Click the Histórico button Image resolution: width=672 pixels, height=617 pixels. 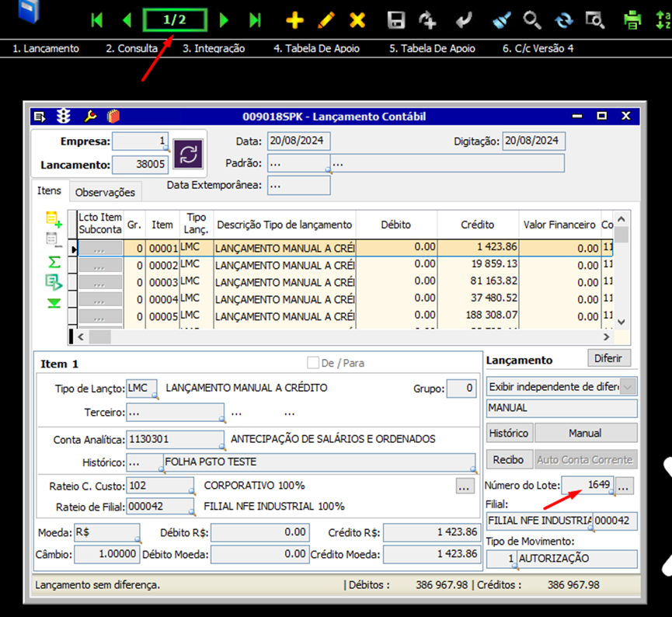click(509, 433)
